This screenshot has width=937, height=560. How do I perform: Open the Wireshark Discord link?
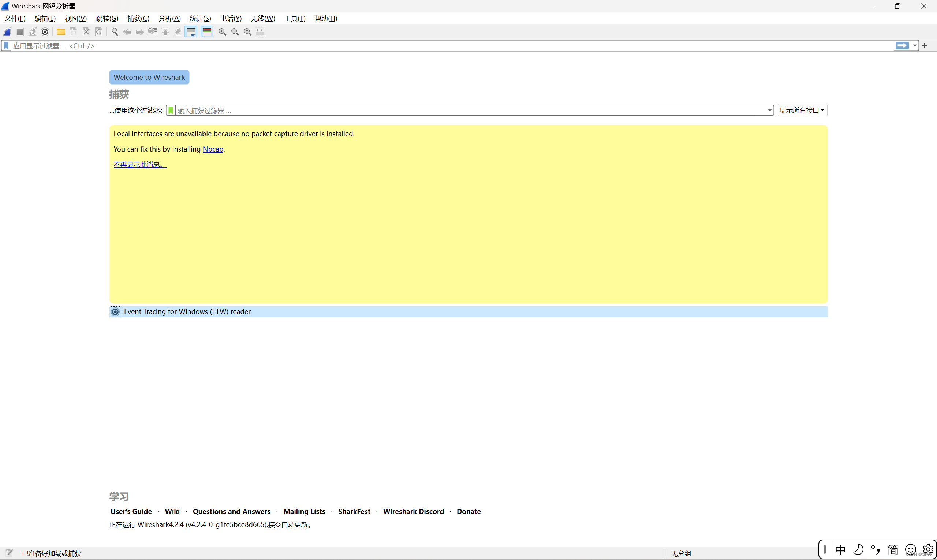point(414,511)
